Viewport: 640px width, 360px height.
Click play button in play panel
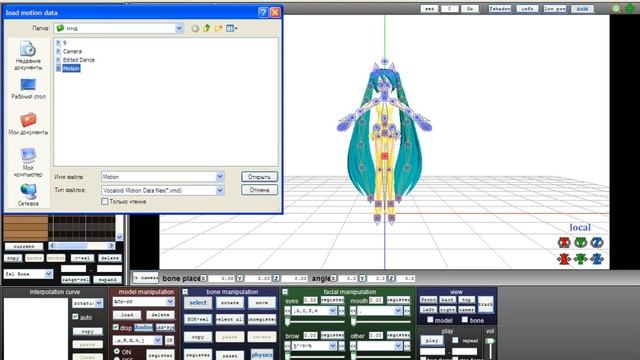tap(432, 340)
